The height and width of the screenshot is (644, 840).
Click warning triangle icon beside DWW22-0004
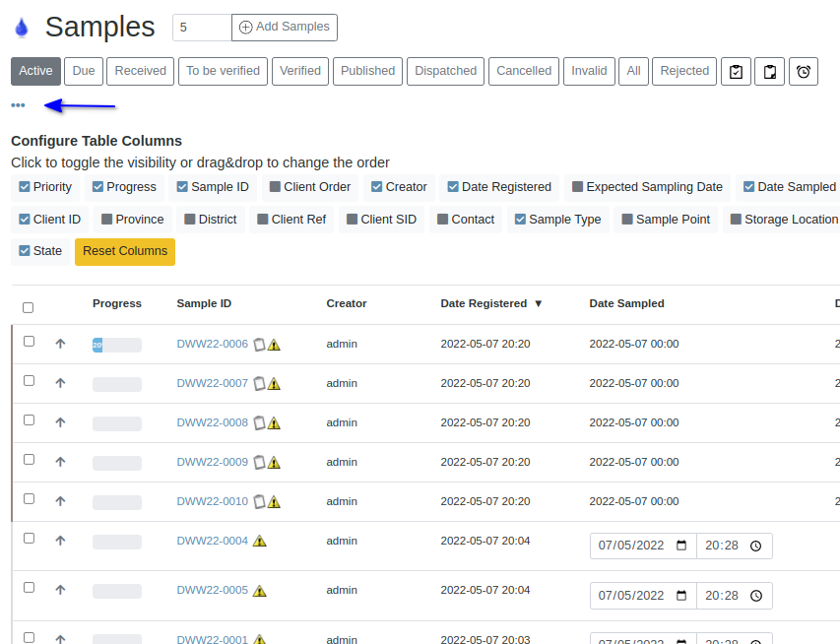coord(259,541)
